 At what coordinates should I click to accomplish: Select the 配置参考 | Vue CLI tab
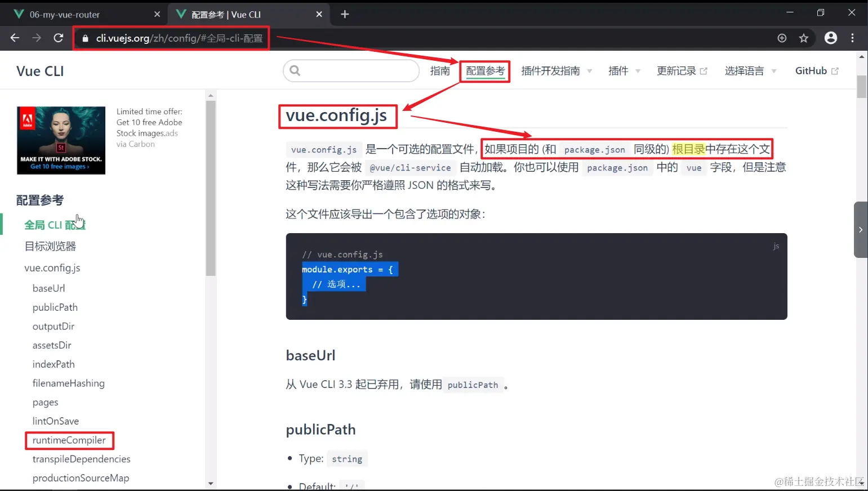248,15
